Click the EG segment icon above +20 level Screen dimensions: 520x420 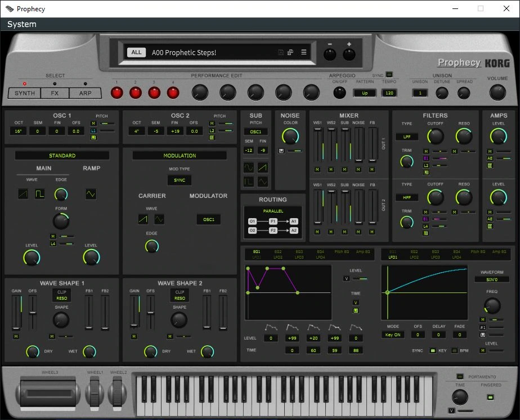pos(313,328)
